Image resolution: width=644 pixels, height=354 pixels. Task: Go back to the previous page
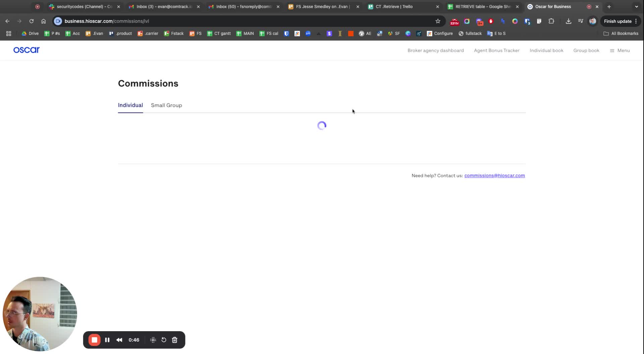(x=7, y=21)
